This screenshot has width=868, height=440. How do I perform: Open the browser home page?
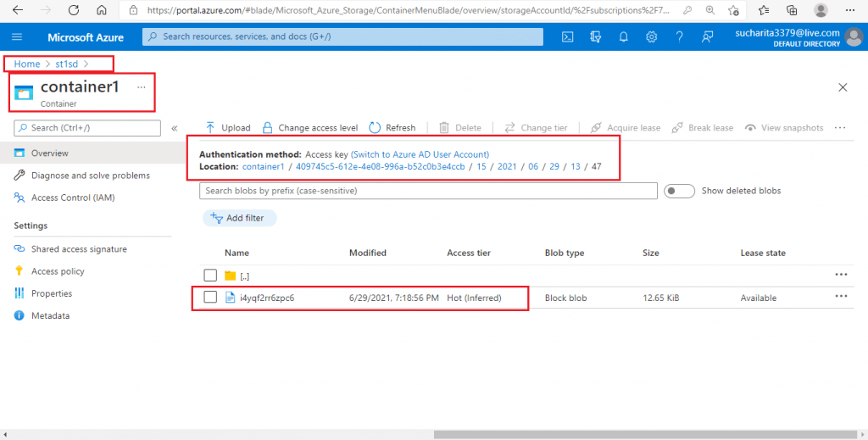tap(102, 10)
